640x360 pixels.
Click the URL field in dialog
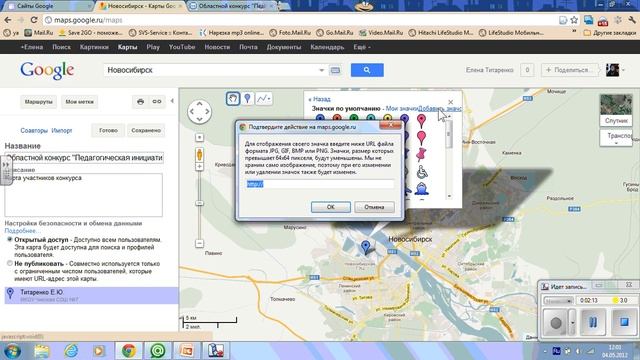320,184
